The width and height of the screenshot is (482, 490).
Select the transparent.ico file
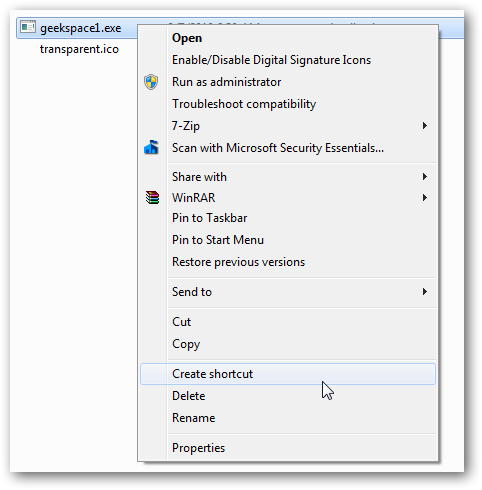click(x=79, y=49)
